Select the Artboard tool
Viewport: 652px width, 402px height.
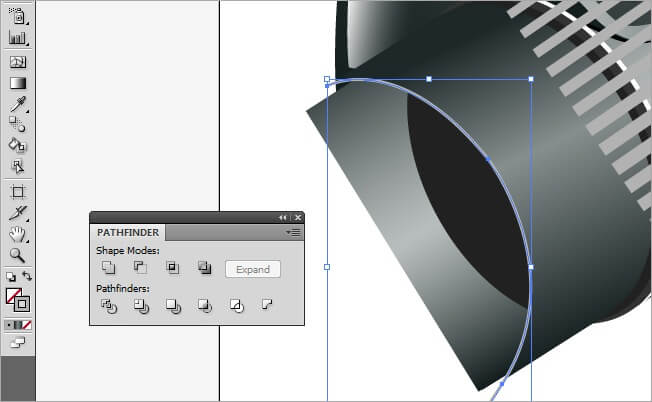tap(17, 191)
